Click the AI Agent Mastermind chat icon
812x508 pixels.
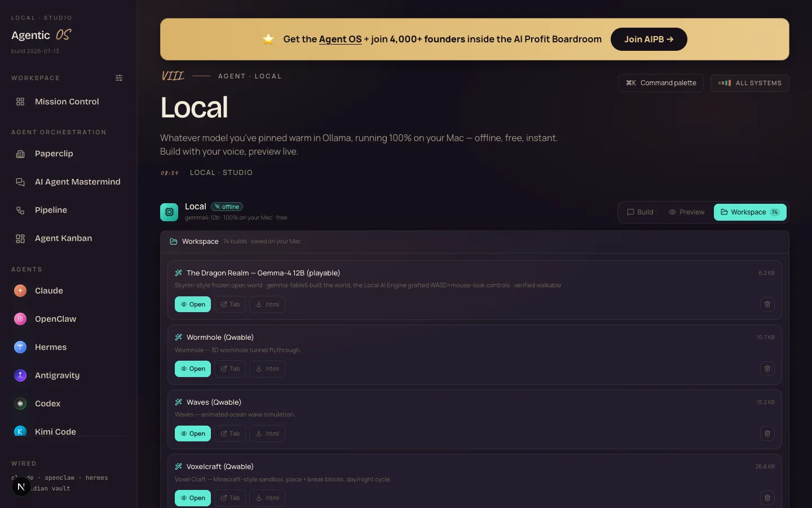click(20, 182)
